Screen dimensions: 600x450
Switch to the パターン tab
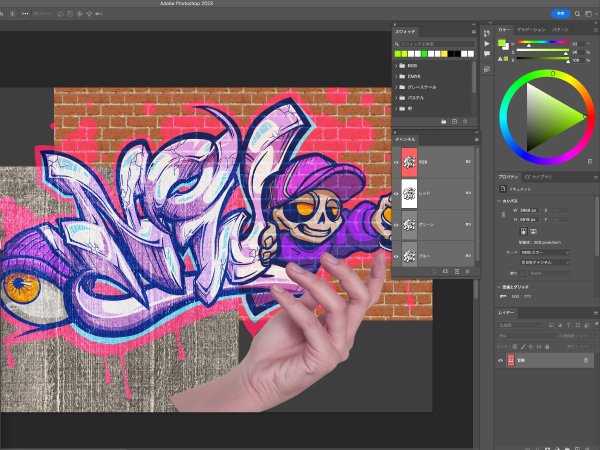click(560, 29)
